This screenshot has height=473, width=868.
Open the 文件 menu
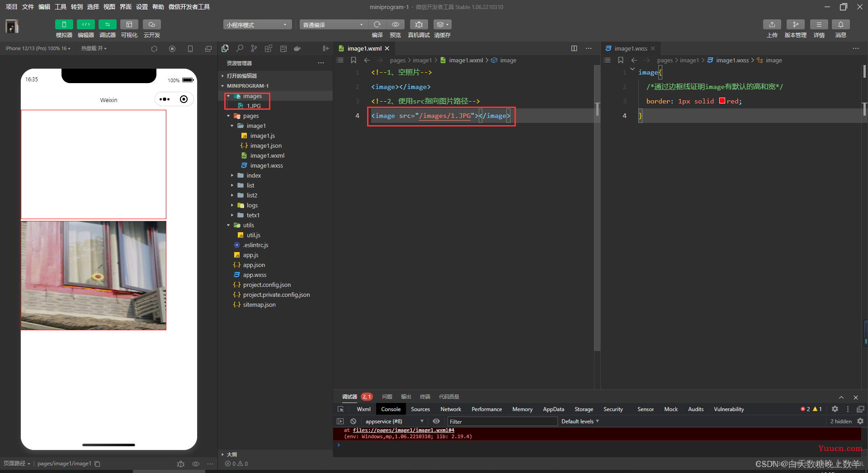(28, 7)
